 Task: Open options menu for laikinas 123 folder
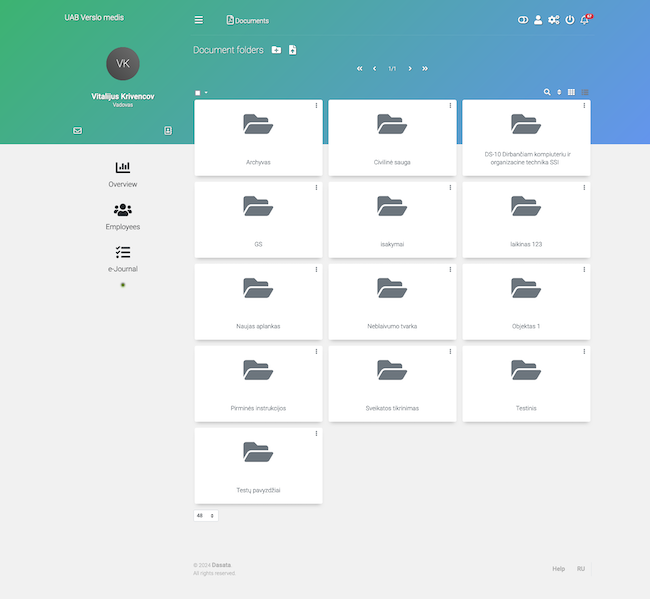[584, 188]
